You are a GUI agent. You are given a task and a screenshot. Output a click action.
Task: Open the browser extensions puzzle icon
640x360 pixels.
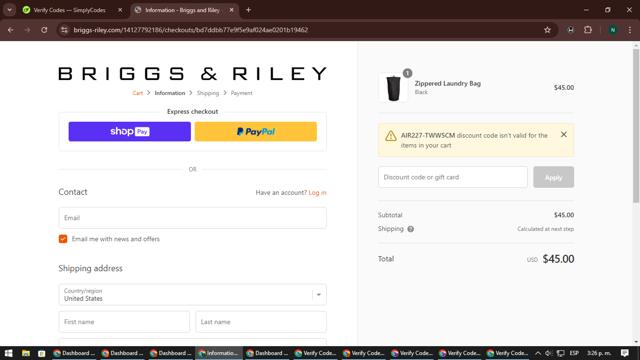588,30
